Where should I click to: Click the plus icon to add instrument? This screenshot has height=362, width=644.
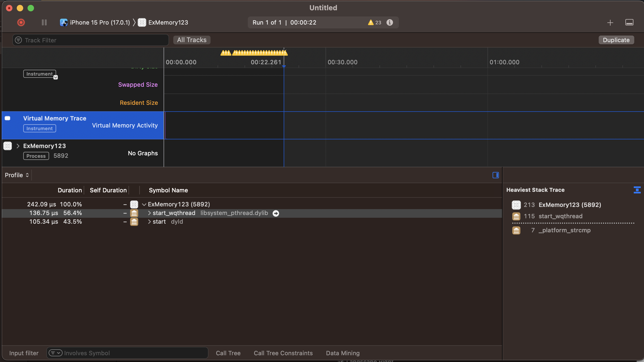[610, 23]
